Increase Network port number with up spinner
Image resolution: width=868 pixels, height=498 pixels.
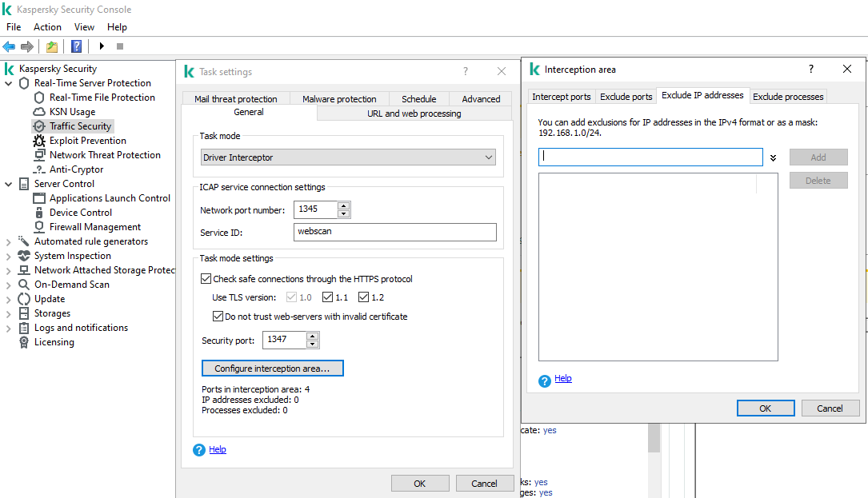coord(344,205)
